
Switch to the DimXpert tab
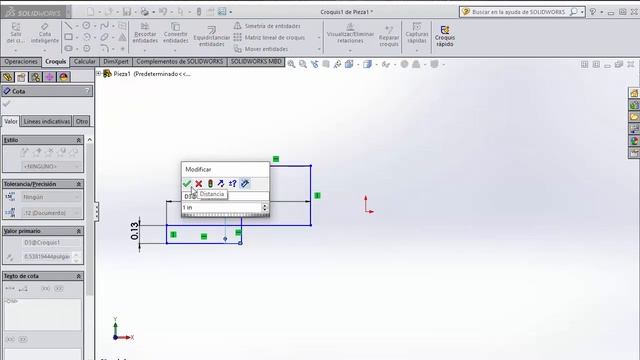click(x=116, y=62)
